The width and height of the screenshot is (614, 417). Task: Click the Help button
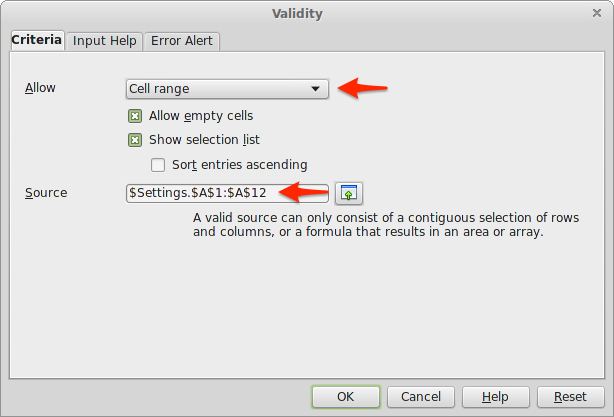[495, 396]
